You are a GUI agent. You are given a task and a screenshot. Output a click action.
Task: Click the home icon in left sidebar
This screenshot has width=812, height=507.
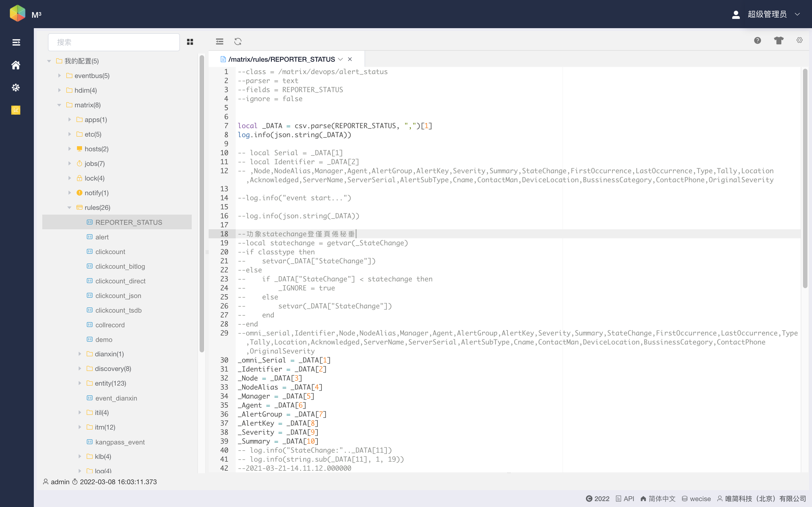(16, 65)
